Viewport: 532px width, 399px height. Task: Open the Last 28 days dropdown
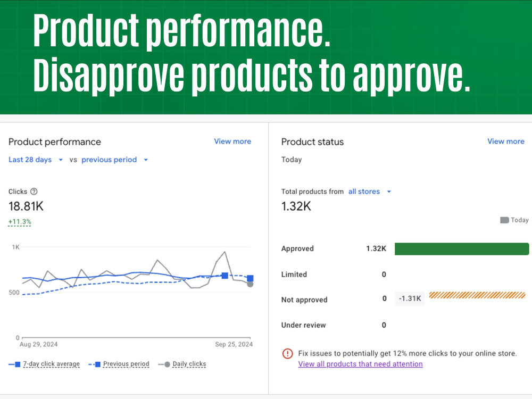click(x=36, y=160)
